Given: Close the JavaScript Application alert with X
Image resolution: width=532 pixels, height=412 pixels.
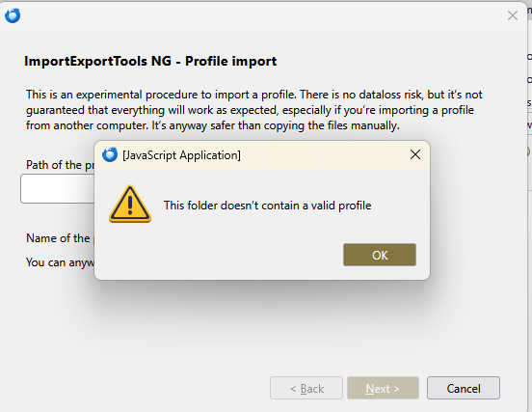Looking at the screenshot, I should (415, 155).
